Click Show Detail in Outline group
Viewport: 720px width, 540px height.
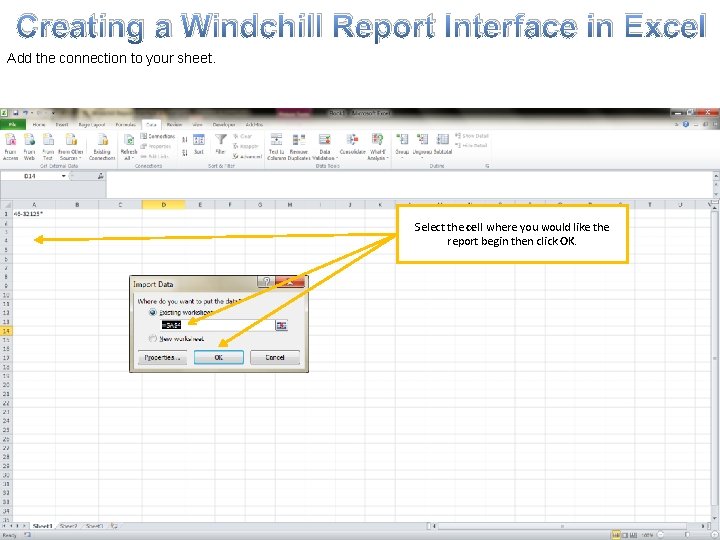(x=472, y=136)
